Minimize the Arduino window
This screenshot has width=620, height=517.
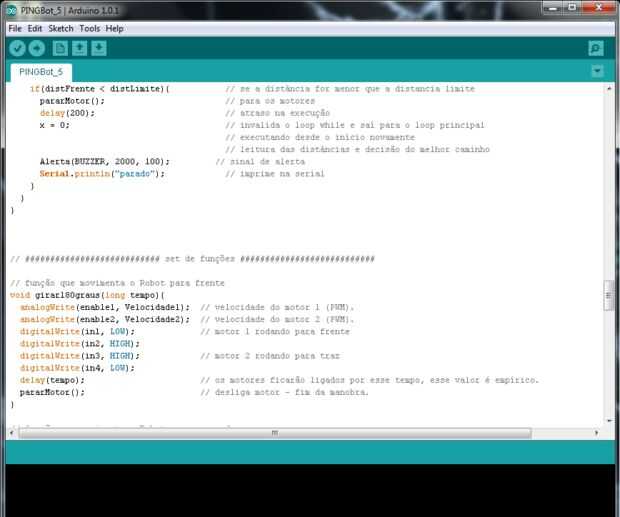click(553, 8)
